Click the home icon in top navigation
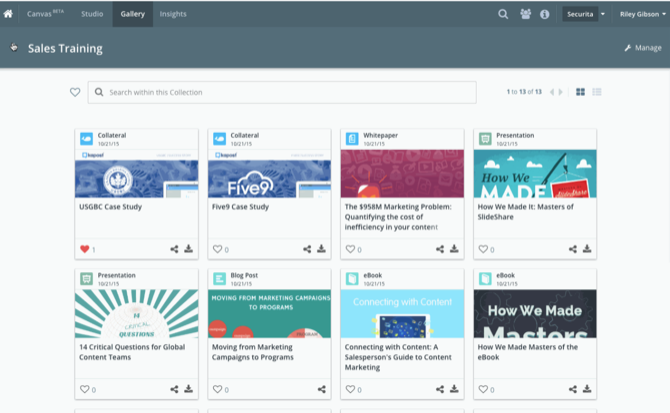The image size is (670, 413). (x=9, y=14)
